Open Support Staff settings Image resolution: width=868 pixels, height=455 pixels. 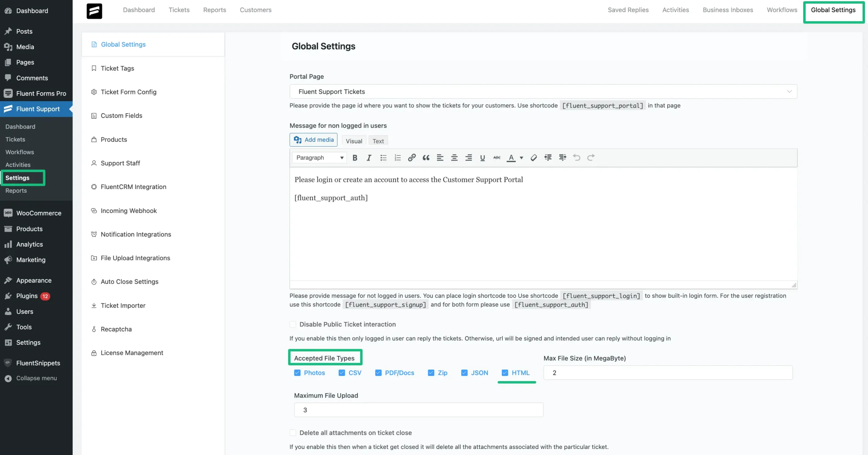tap(120, 163)
